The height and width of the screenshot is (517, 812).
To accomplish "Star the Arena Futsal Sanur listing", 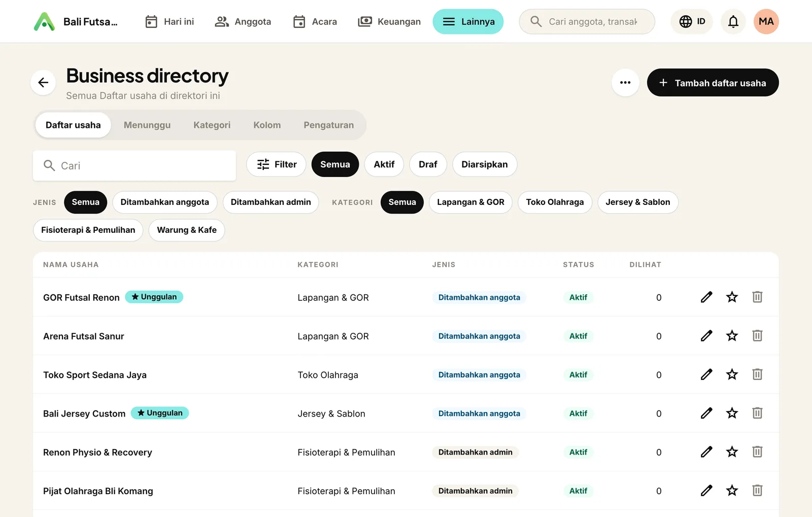I will [x=732, y=336].
